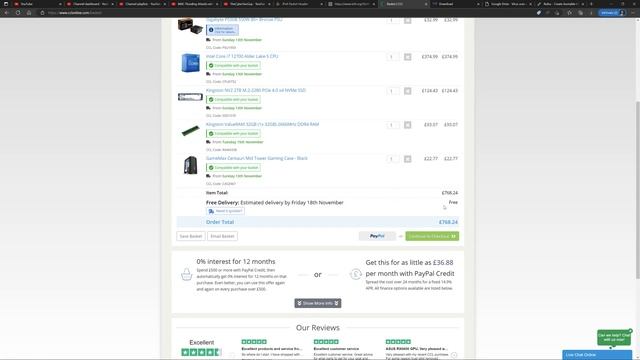640x360 pixels.
Task: Pay with the PayPal button
Action: pos(377,236)
